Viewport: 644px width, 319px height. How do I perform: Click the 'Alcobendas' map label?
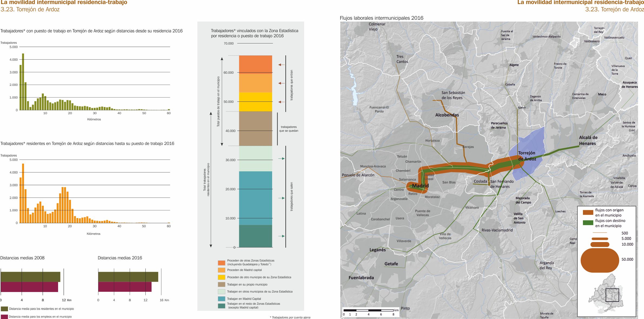click(x=447, y=115)
